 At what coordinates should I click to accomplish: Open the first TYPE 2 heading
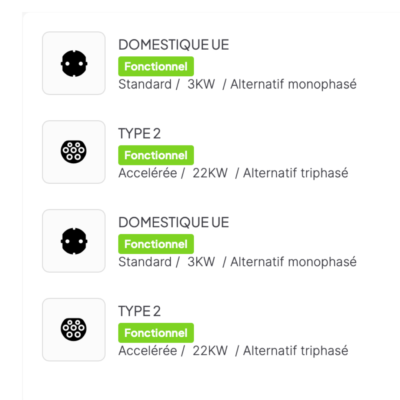140,134
